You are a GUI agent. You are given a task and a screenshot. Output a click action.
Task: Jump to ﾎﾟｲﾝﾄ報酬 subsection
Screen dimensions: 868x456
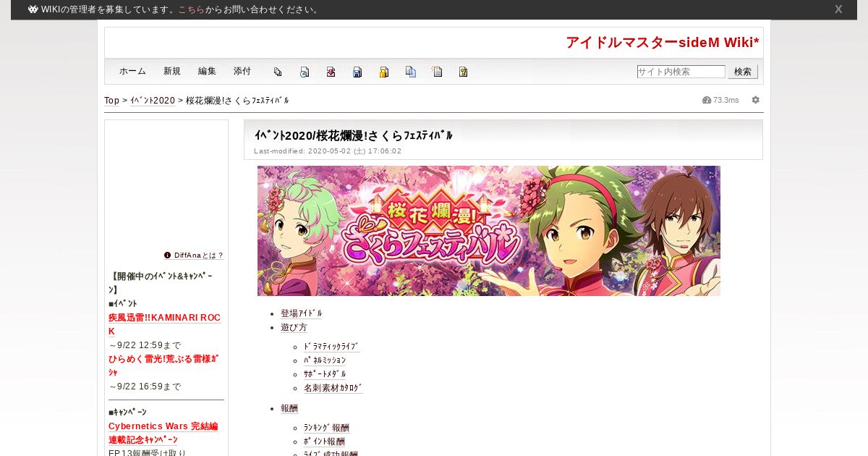[x=324, y=442]
